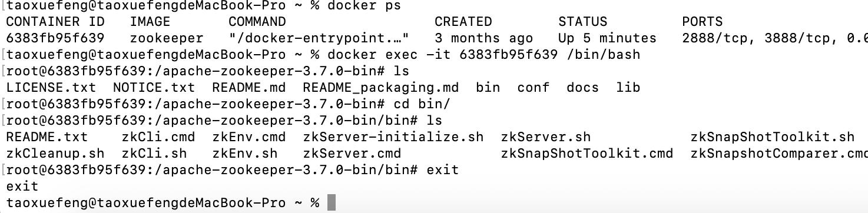The width and height of the screenshot is (868, 213).
Task: Click zkServer-initialize.sh in the listing
Action: coord(393,137)
